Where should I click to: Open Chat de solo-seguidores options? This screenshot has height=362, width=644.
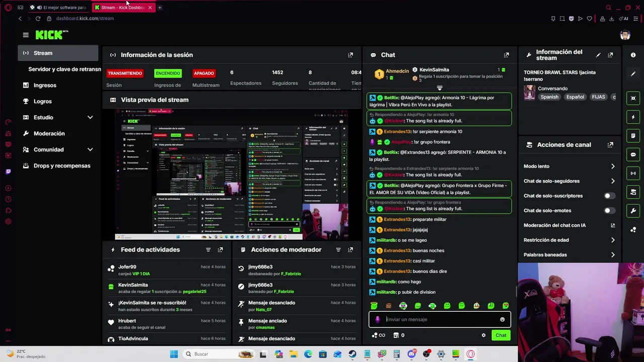569,181
